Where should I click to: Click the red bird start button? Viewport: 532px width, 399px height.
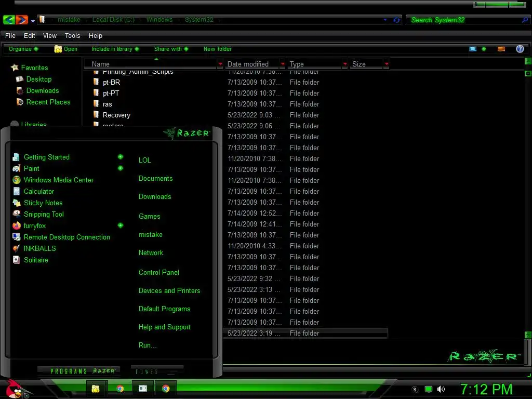click(x=14, y=389)
